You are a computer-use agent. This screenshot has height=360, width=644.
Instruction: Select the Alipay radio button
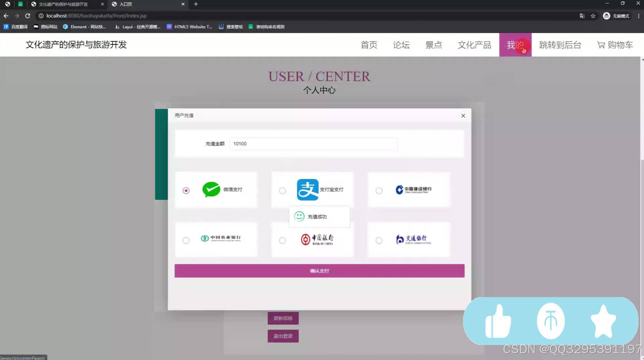pyautogui.click(x=282, y=190)
